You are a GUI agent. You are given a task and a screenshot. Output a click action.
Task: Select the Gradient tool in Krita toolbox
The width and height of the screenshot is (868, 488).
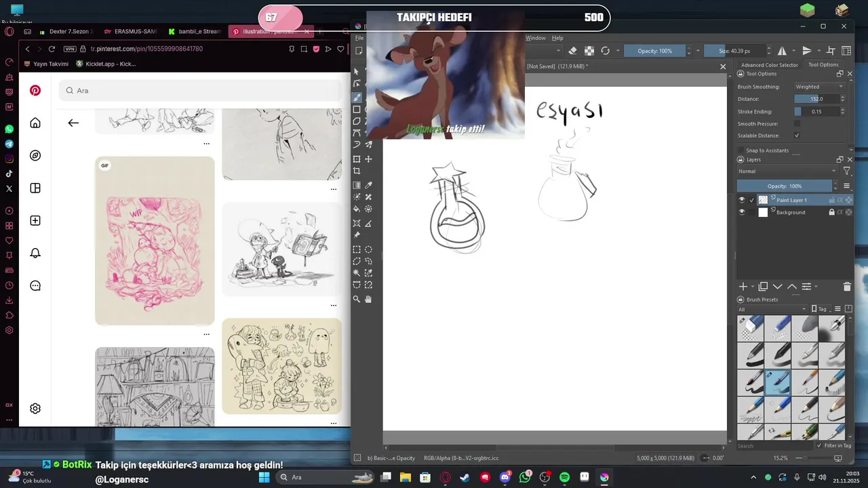pyautogui.click(x=357, y=185)
